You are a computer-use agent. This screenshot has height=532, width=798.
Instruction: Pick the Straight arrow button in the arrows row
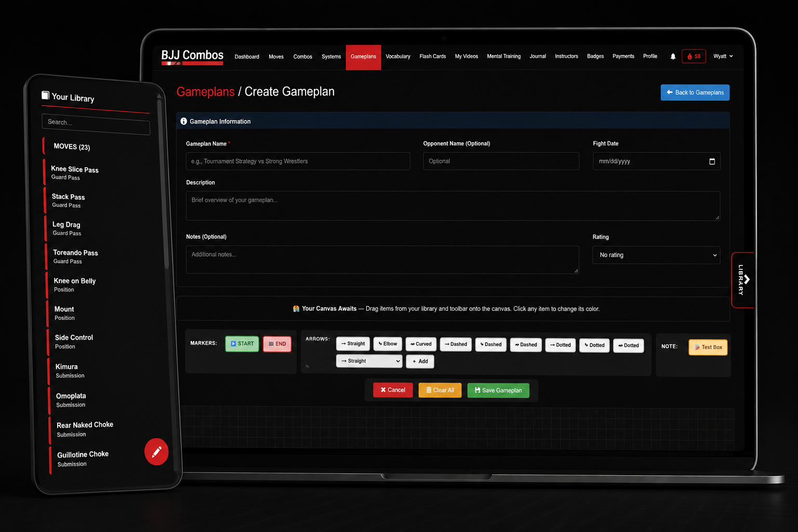(x=353, y=343)
